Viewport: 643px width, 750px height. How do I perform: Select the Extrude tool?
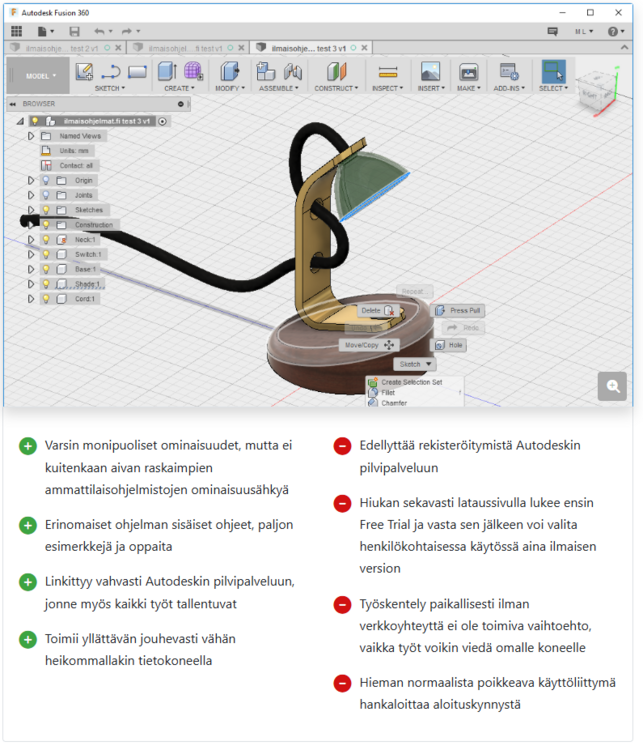(167, 71)
